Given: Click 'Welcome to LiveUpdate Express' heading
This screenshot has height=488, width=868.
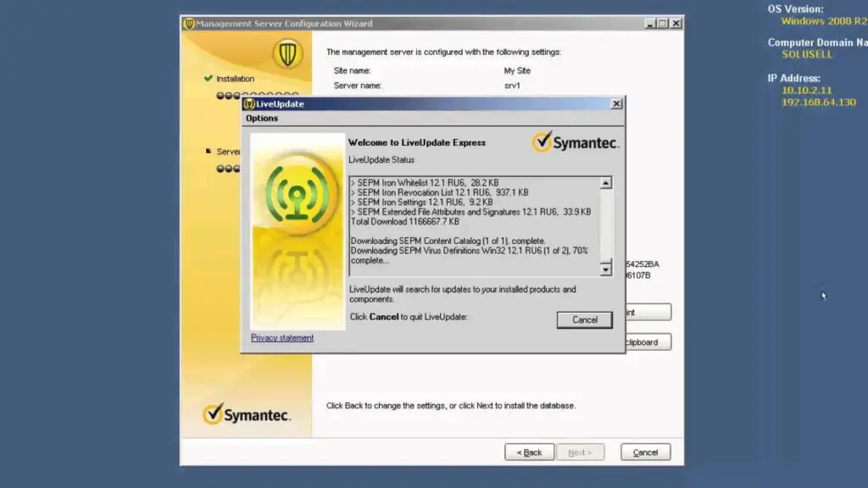Looking at the screenshot, I should [x=417, y=142].
